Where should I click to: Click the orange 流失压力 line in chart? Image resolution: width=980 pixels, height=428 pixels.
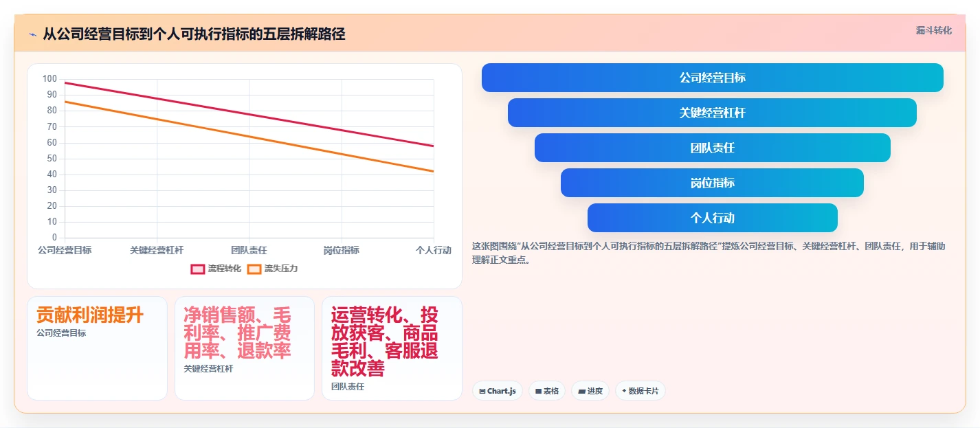point(249,137)
